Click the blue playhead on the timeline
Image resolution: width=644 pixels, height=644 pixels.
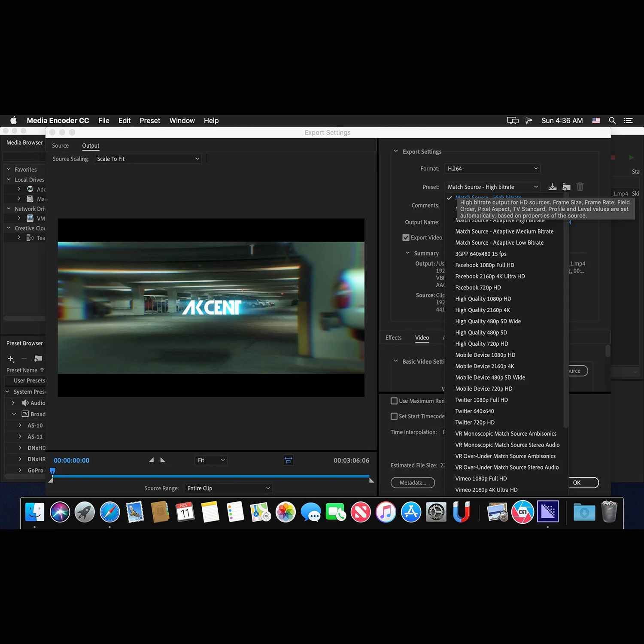tap(52, 471)
